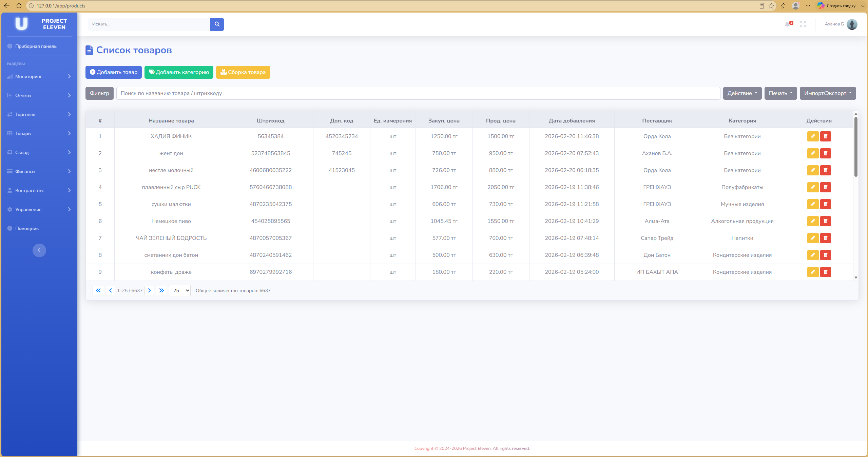
Task: Go to next page of products
Action: (x=149, y=290)
